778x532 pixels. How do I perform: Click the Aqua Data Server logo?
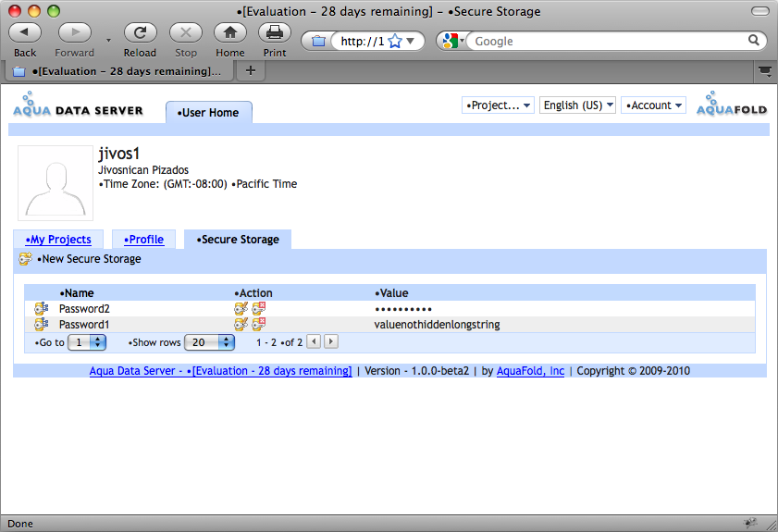(x=78, y=105)
